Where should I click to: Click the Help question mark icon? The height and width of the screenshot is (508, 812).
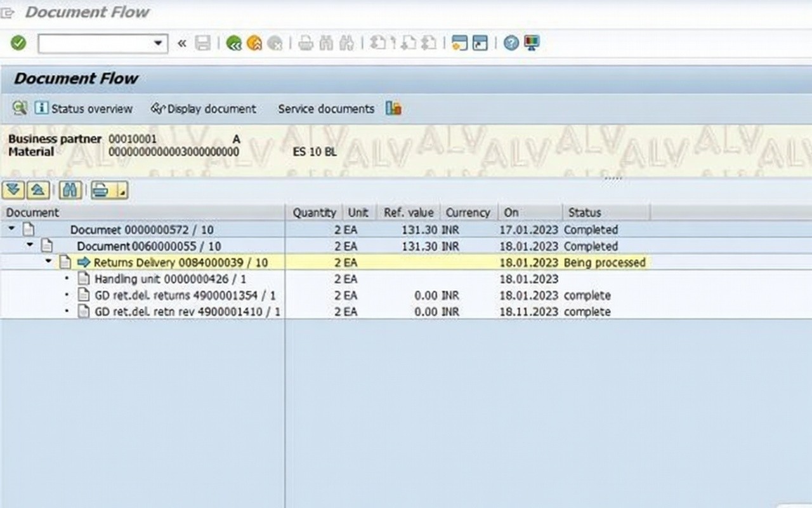[x=511, y=43]
